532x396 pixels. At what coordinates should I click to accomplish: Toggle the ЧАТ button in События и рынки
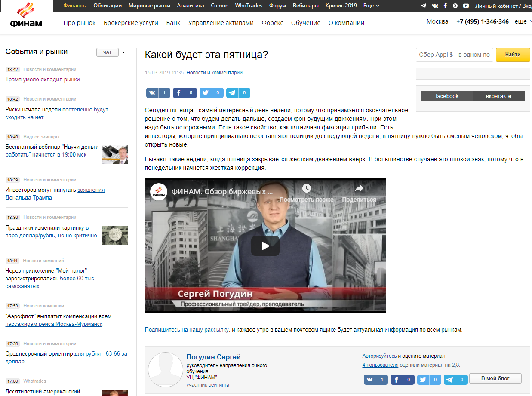click(107, 52)
